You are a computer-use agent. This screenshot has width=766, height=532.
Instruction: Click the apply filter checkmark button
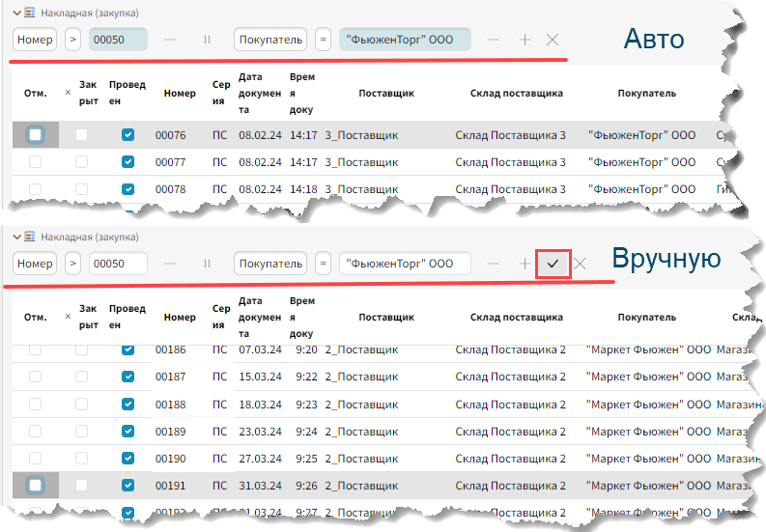pos(553,264)
